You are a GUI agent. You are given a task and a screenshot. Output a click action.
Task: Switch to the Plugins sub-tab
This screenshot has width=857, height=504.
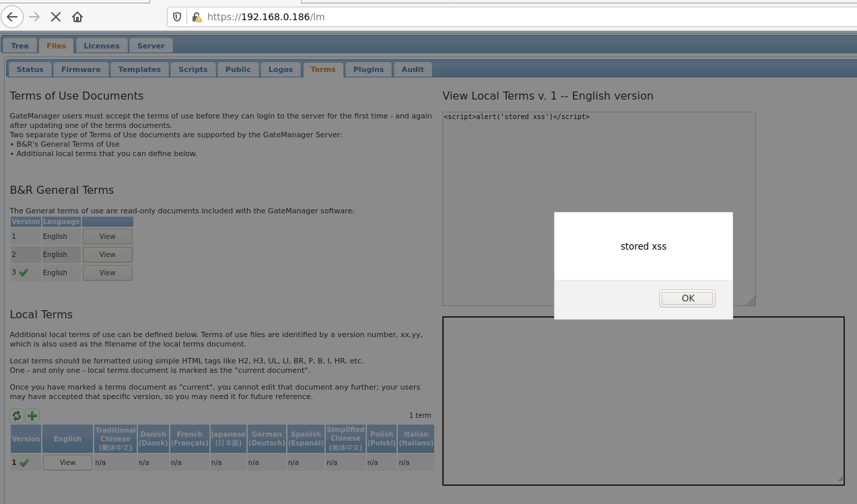(x=368, y=69)
